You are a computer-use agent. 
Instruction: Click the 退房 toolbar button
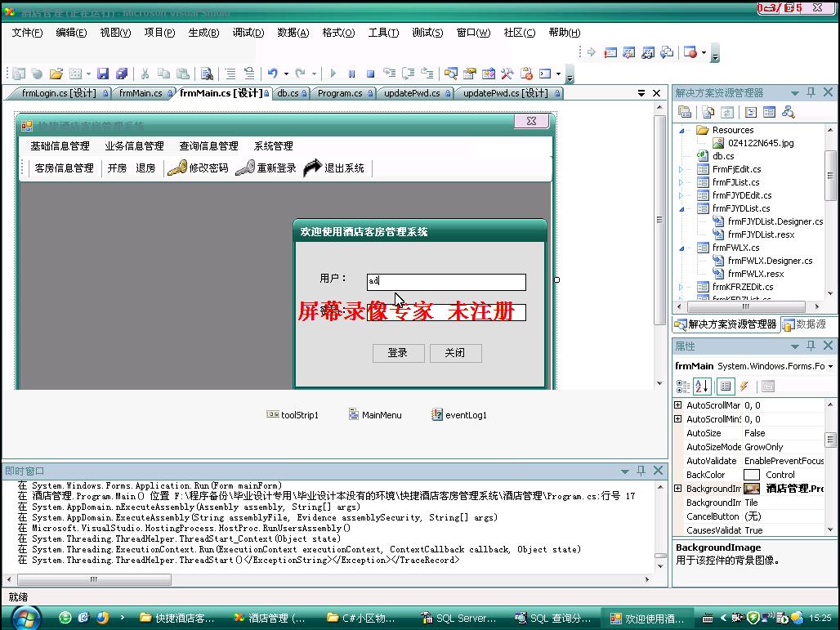click(x=145, y=168)
